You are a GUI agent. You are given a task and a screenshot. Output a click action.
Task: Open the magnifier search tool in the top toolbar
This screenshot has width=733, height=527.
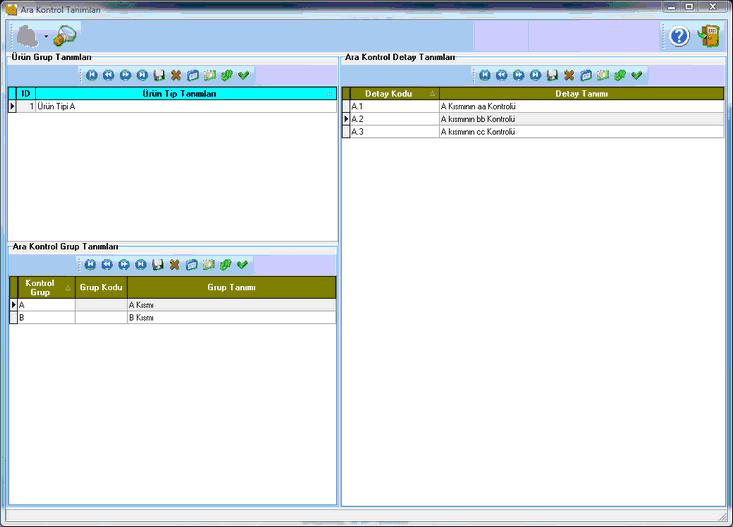click(x=65, y=36)
